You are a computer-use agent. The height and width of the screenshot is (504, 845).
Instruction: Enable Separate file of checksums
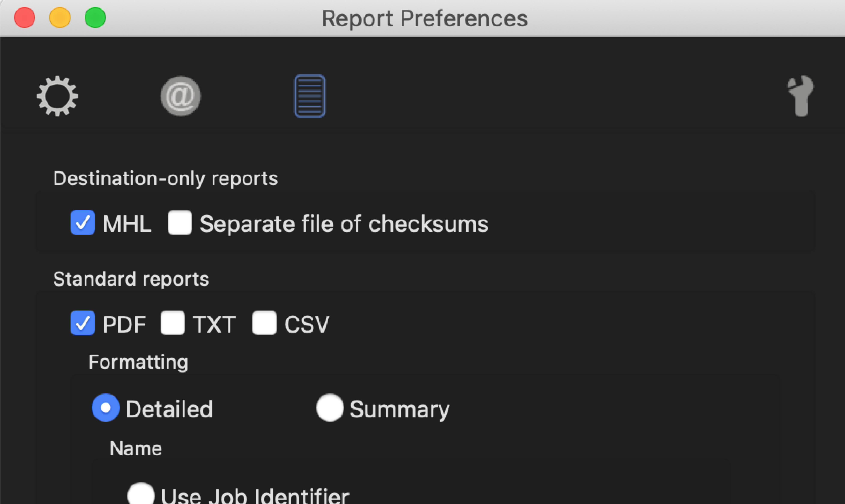click(180, 222)
